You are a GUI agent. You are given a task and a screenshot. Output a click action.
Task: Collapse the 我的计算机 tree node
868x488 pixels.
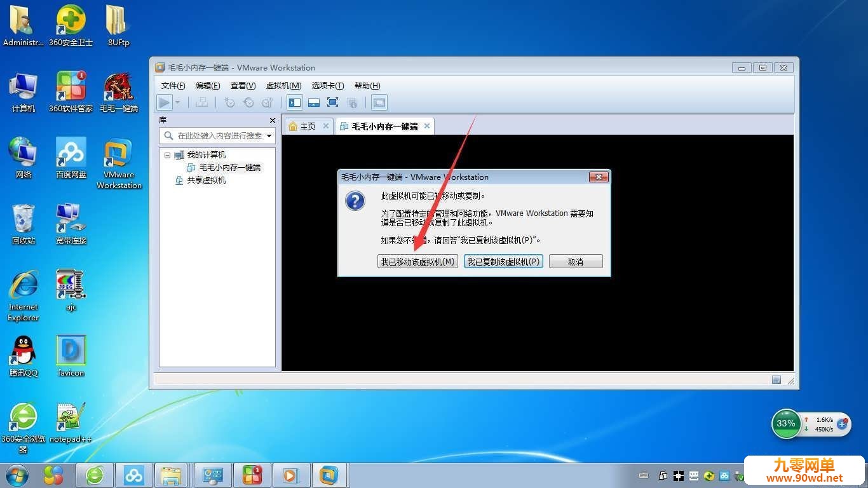[167, 155]
